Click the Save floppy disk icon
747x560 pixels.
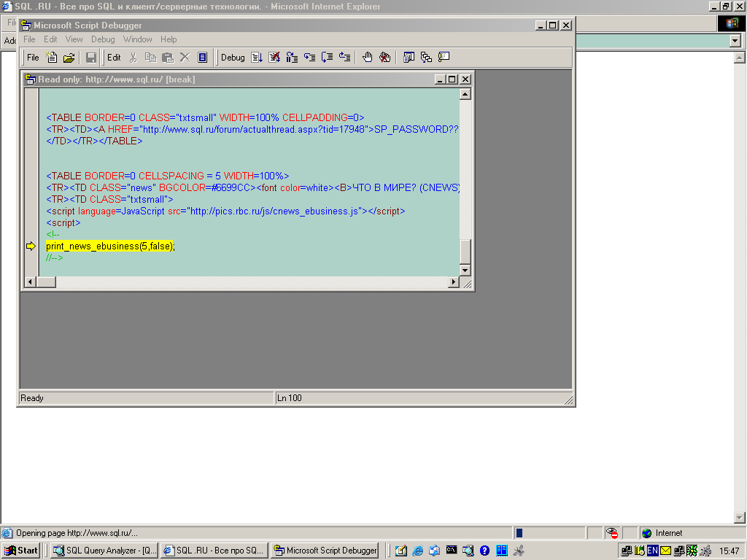click(91, 58)
